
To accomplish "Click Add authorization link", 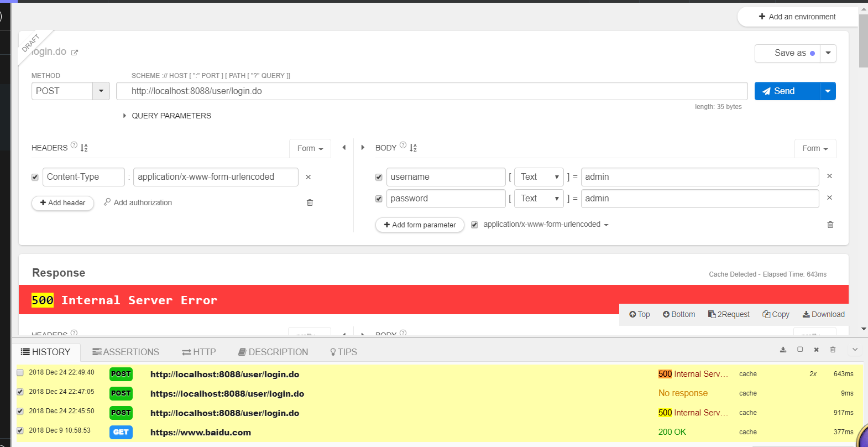I will point(138,202).
